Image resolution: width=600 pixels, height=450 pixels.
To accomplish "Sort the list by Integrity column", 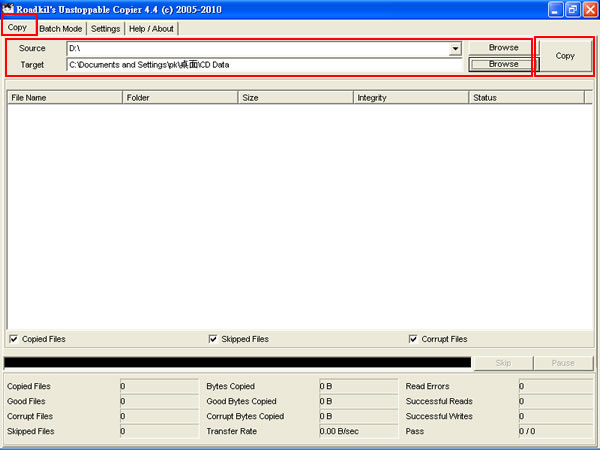I will (x=412, y=98).
